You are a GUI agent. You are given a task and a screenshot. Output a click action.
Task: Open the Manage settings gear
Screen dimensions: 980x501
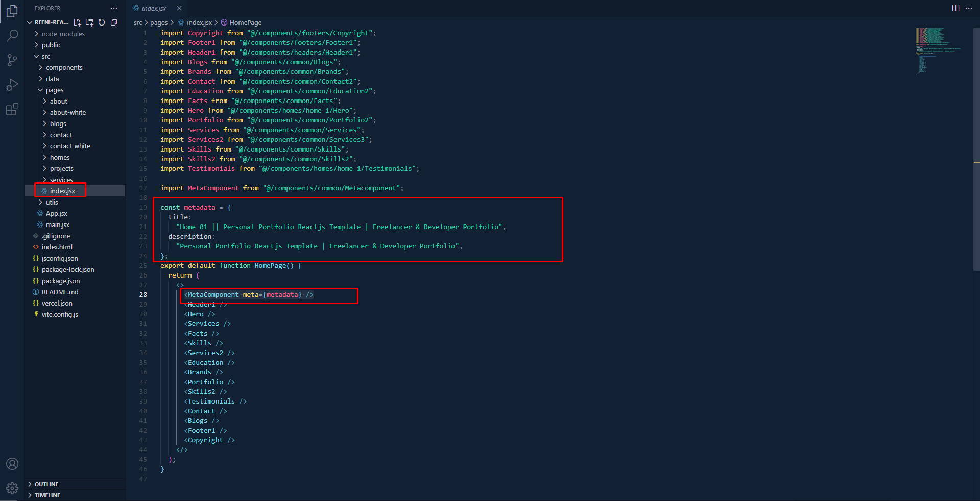[12, 488]
